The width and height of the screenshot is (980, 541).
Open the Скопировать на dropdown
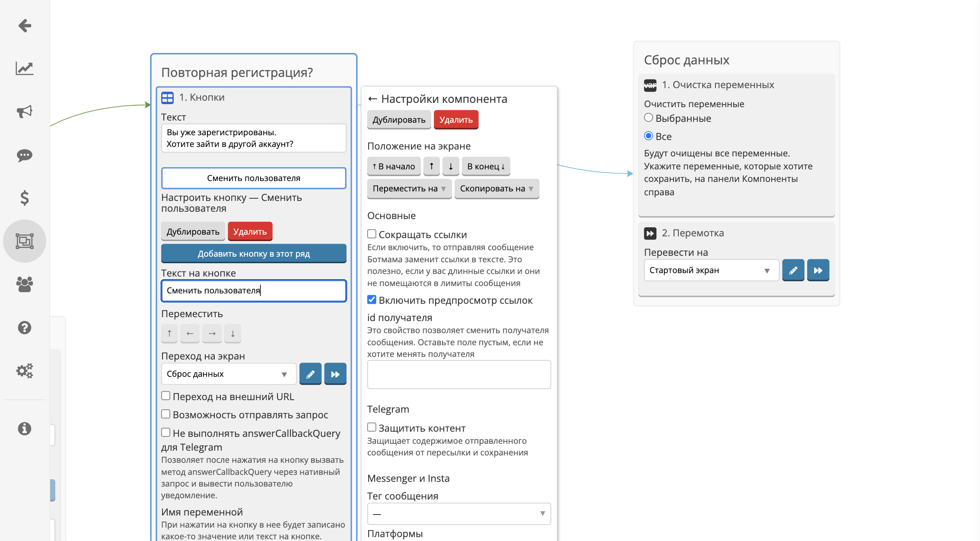click(x=497, y=189)
